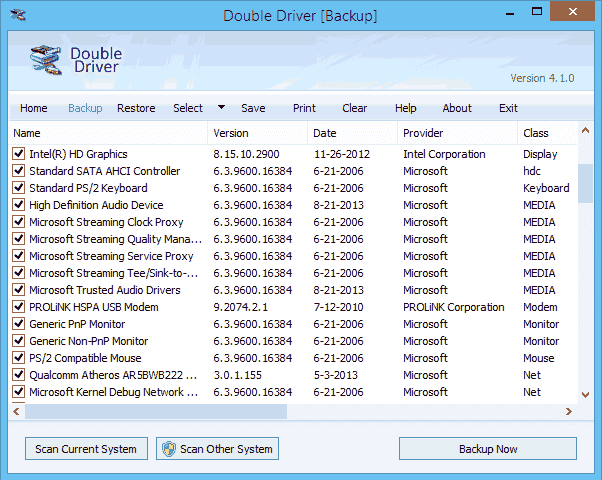The image size is (602, 480).
Task: Sort by Version column header
Action: click(x=258, y=133)
